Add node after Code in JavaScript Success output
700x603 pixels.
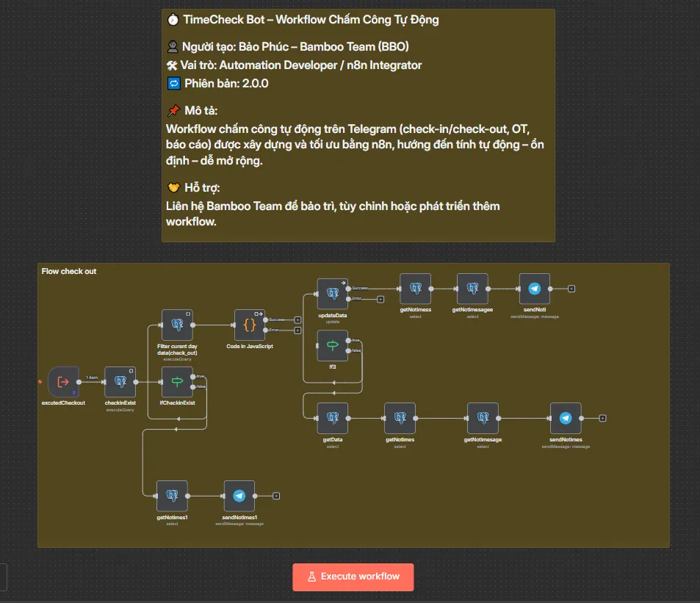(x=297, y=319)
